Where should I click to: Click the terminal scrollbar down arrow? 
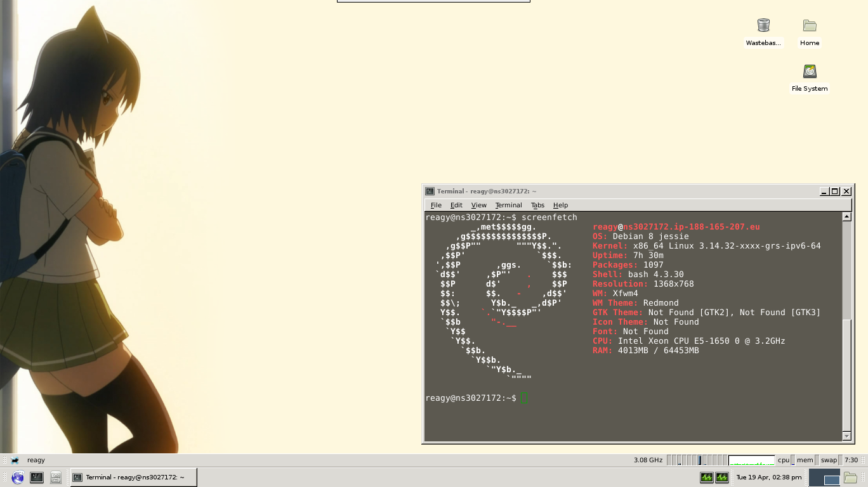coord(846,436)
